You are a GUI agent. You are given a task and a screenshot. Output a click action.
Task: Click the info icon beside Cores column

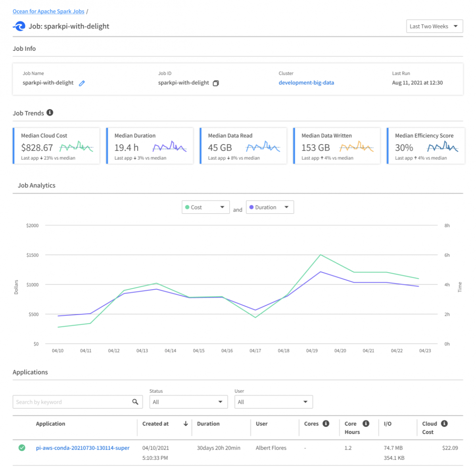coord(326,424)
